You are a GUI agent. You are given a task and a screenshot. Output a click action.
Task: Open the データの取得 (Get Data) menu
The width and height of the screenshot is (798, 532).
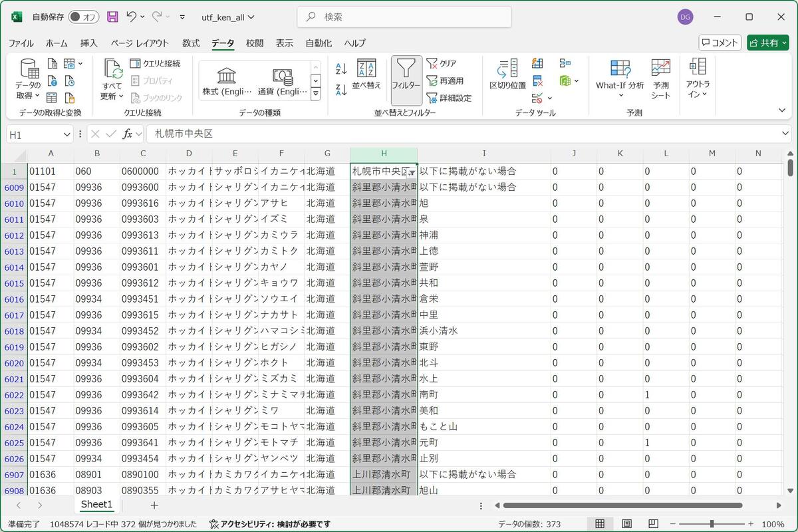tap(29, 80)
